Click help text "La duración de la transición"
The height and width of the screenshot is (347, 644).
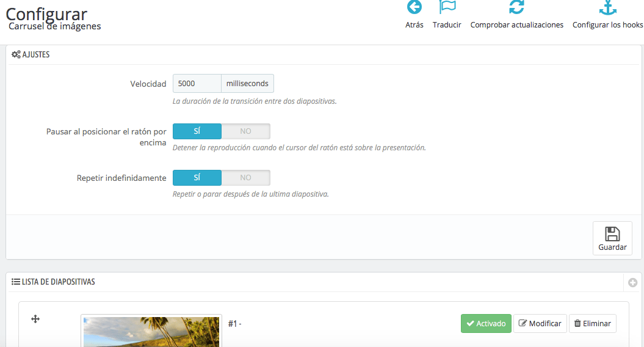[255, 101]
